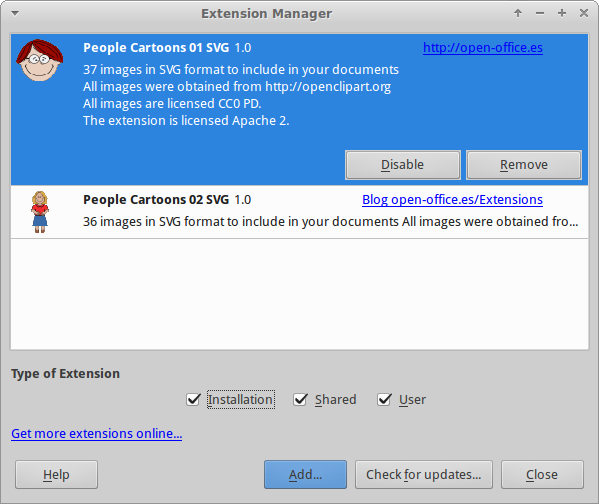Select the People Cartoons 02 SVG entry
Viewport: 599px width, 504px height.
[x=300, y=212]
